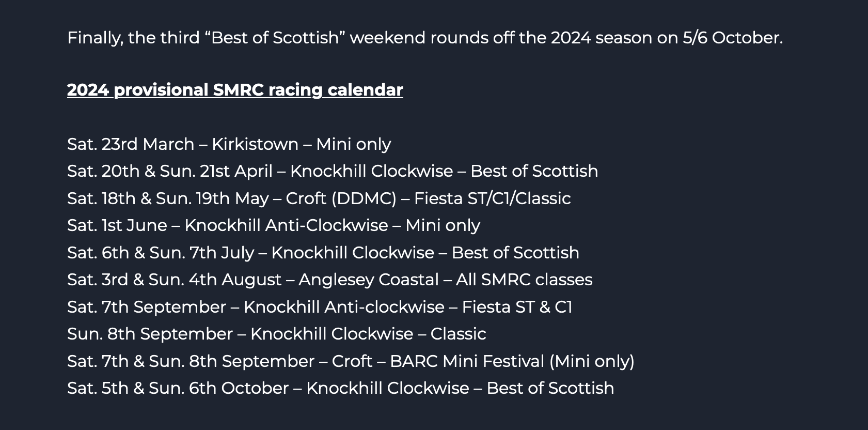Viewport: 868px width, 430px height.
Task: Select the 5th & 6th October Knockhill entry
Action: point(341,388)
